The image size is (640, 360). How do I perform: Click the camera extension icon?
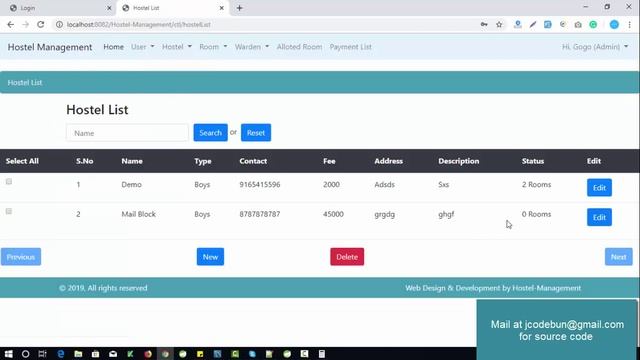tap(578, 24)
